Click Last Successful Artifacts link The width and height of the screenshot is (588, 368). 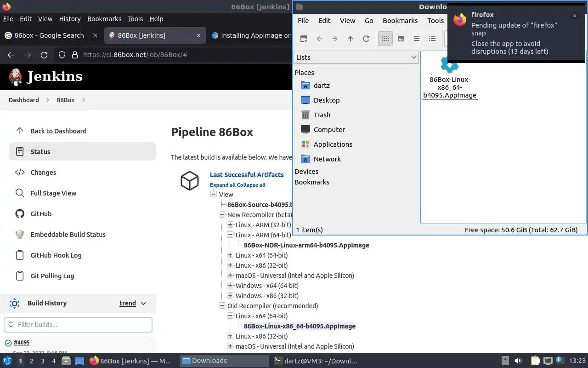click(x=247, y=175)
